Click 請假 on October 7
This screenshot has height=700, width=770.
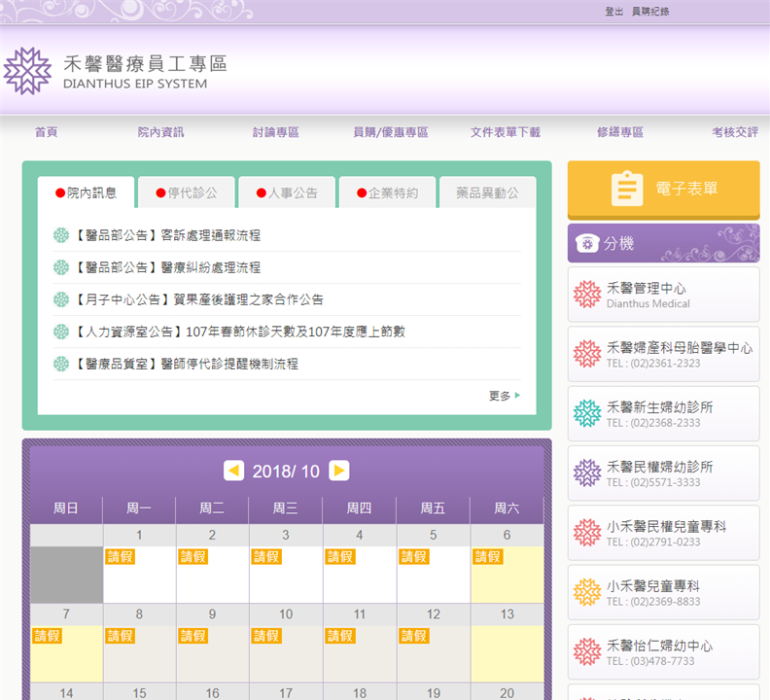pos(47,636)
